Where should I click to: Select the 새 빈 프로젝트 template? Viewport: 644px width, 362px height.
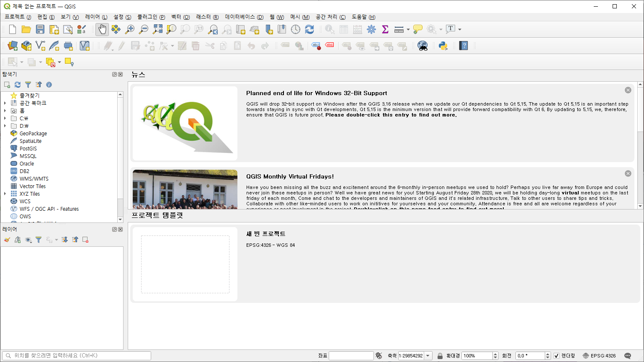click(x=385, y=264)
